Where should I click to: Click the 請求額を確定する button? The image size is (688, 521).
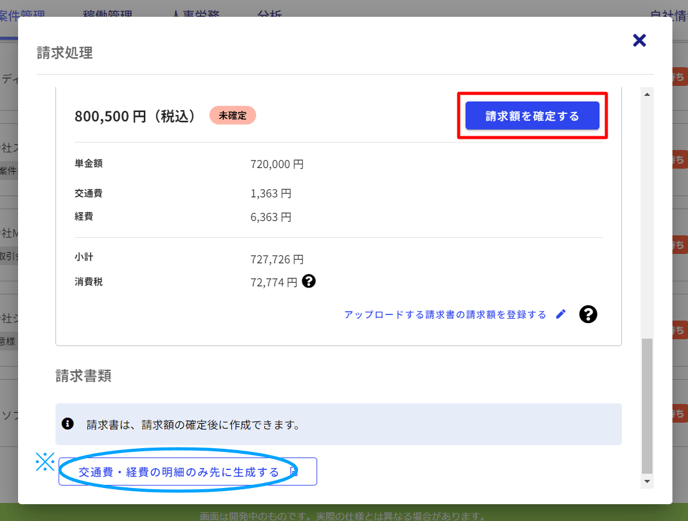pyautogui.click(x=532, y=116)
